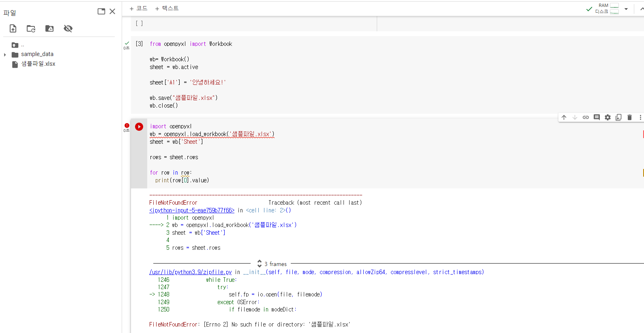The image size is (644, 333).
Task: Select the 샘플파일.xlsx file in tree
Action: point(38,64)
